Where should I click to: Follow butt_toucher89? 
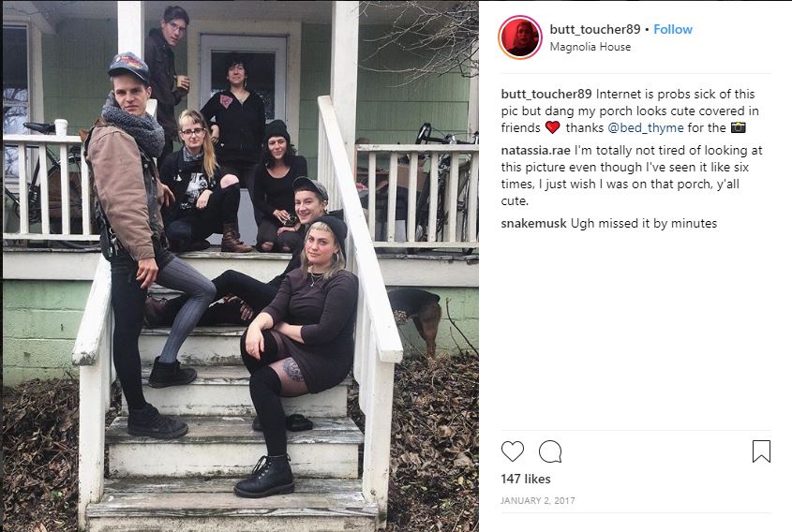click(x=673, y=29)
